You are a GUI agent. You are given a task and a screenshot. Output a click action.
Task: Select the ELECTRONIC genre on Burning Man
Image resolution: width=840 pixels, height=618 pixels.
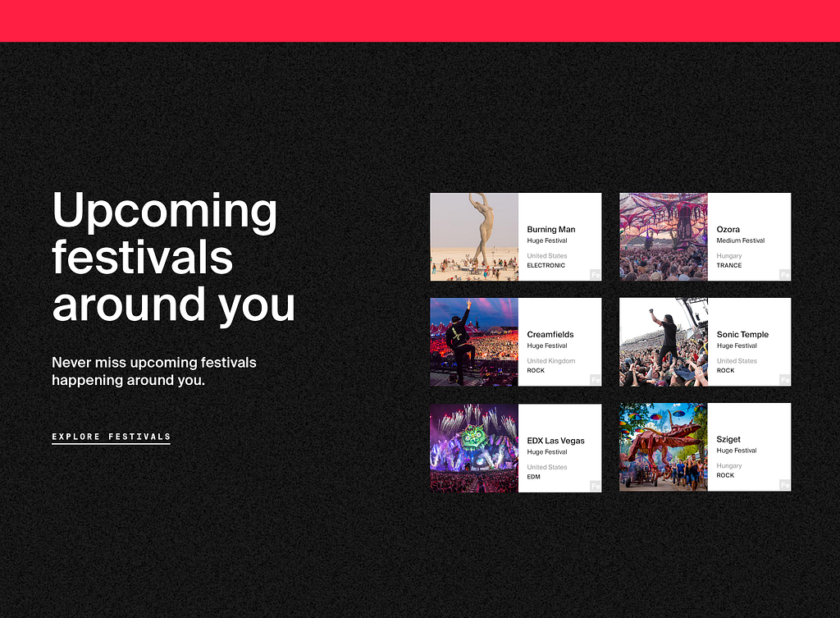click(x=546, y=265)
